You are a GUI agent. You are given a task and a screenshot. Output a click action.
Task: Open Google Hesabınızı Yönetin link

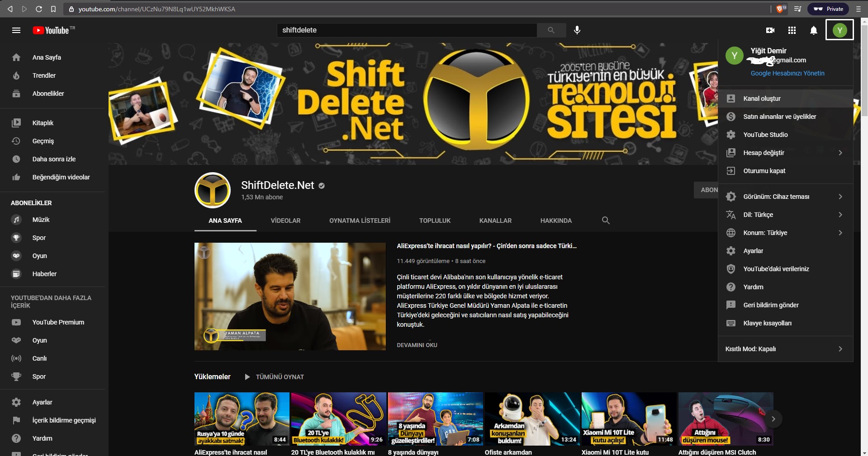[787, 73]
